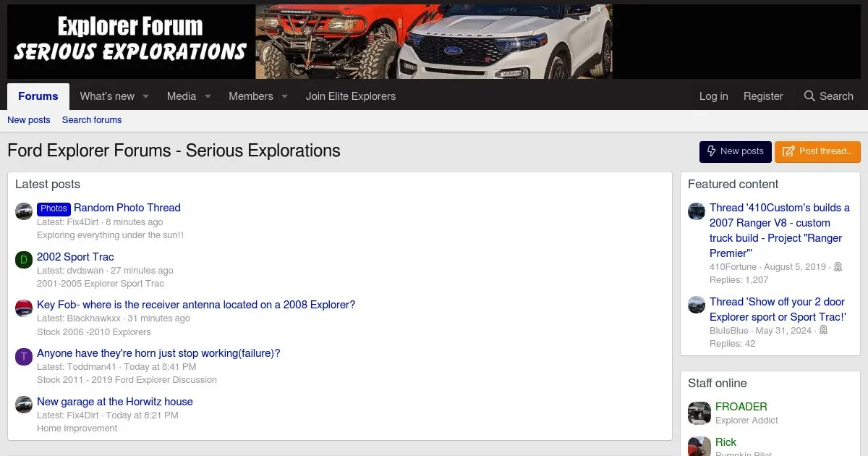Open the 2002 Sport Trac thread

[75, 257]
